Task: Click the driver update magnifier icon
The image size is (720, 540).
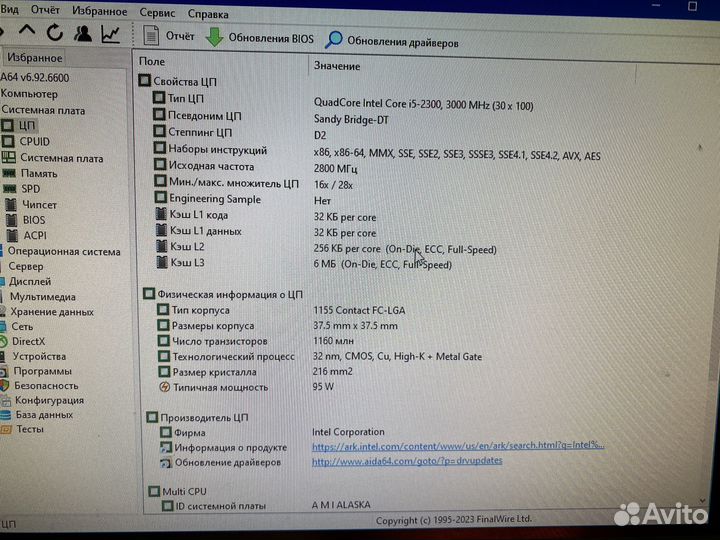Action: point(334,39)
